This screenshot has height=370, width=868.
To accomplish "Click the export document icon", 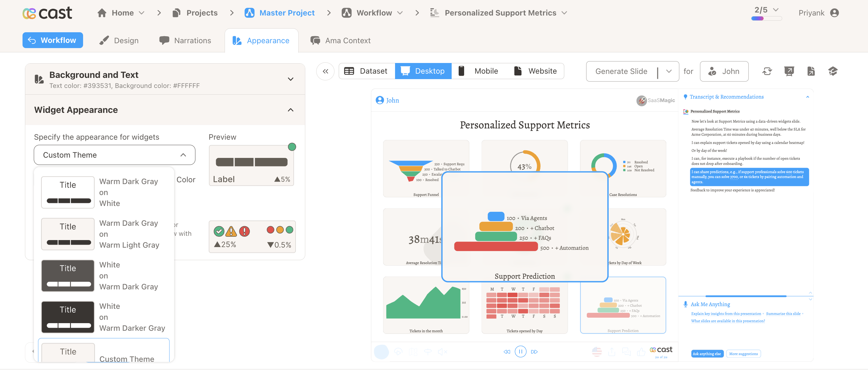I will coord(811,71).
